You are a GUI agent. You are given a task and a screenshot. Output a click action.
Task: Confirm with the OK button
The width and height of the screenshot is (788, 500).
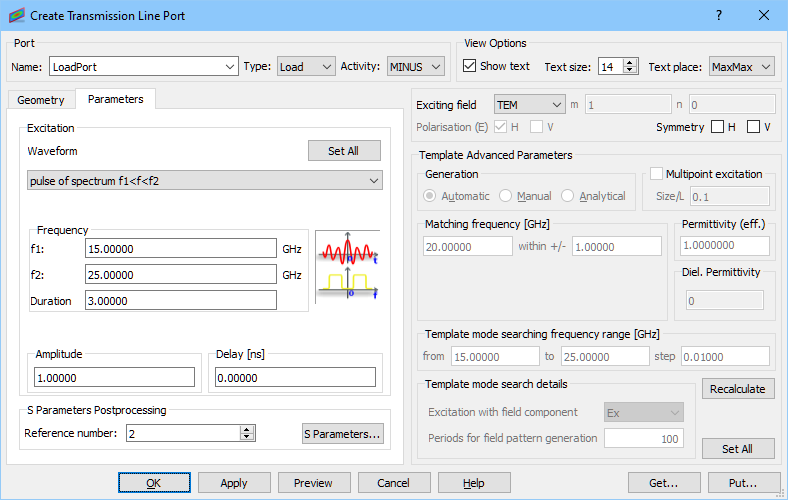[x=154, y=483]
